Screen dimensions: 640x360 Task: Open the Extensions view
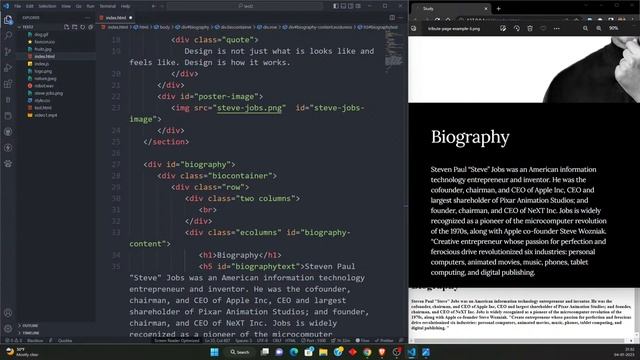pos(8,84)
